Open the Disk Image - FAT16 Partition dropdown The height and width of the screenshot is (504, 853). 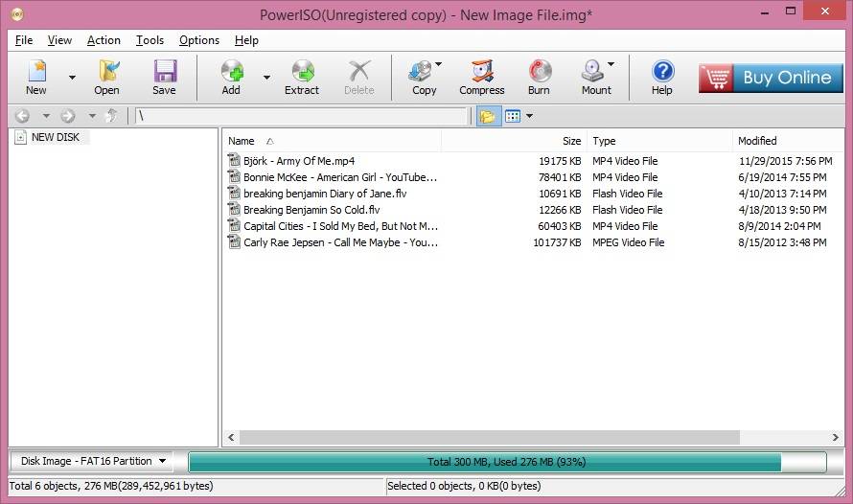click(x=92, y=461)
